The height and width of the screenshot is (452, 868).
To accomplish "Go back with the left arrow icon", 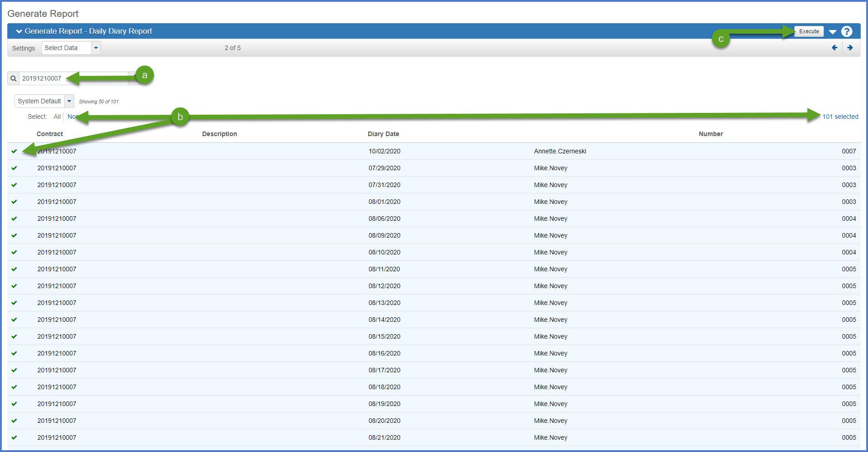I will (834, 48).
